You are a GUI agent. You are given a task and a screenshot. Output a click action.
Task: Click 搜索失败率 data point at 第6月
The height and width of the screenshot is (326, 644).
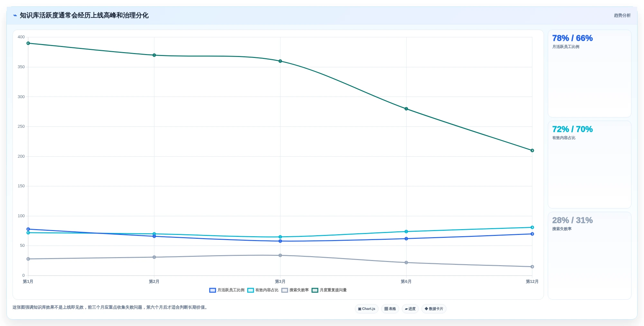coord(406,263)
